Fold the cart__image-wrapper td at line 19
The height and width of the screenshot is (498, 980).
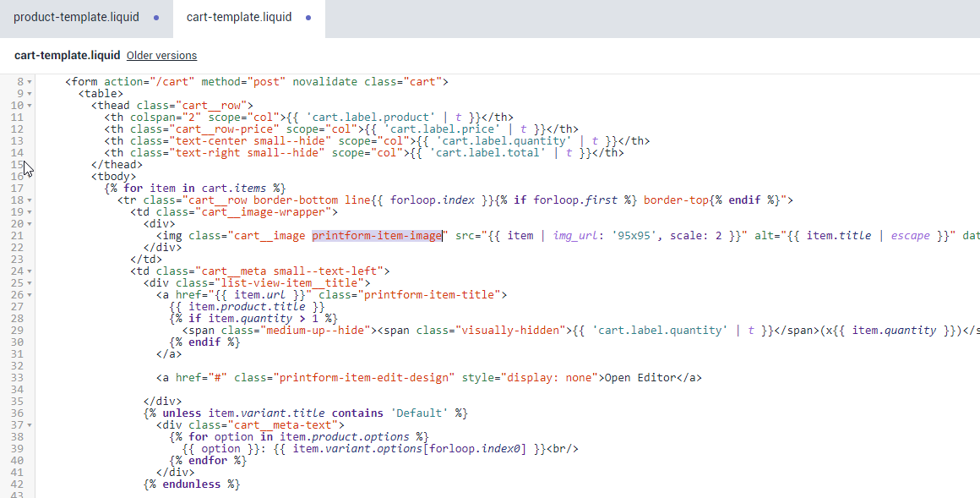(x=30, y=212)
